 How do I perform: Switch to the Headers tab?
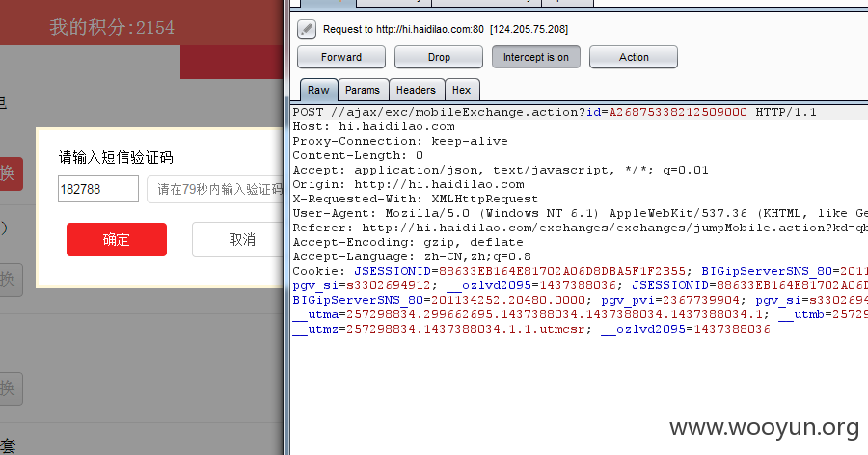(x=416, y=90)
